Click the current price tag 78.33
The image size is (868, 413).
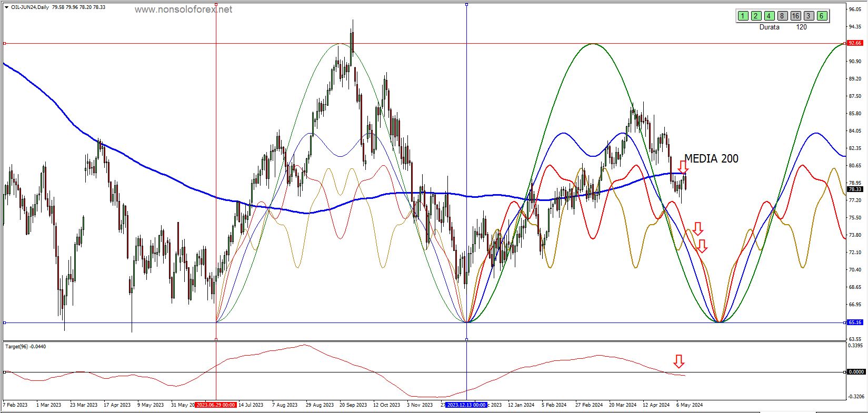[x=854, y=189]
